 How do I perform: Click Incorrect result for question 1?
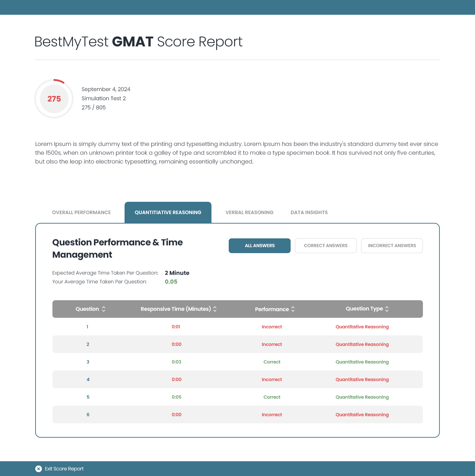(x=272, y=327)
